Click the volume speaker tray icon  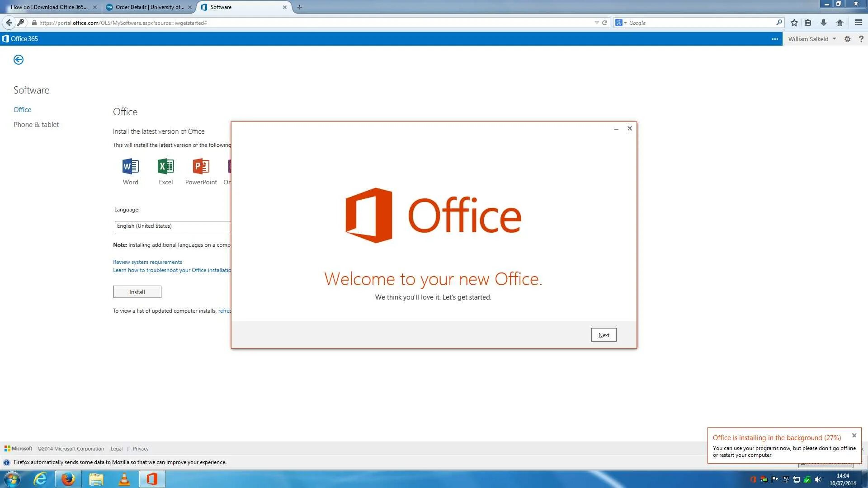click(x=818, y=479)
